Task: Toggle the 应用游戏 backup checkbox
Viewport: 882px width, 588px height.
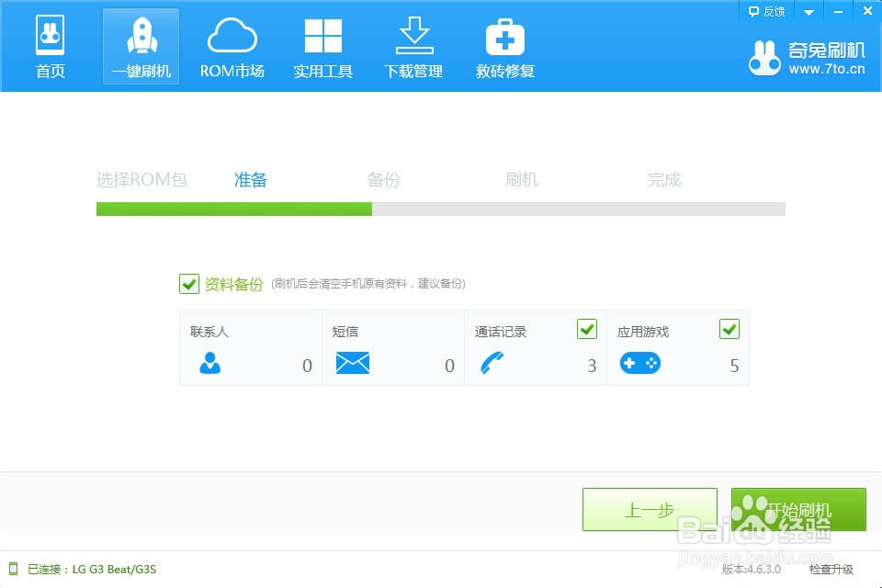Action: coord(729,329)
